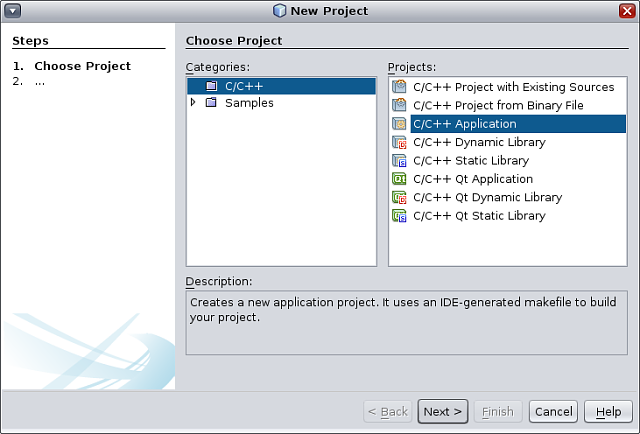Image resolution: width=640 pixels, height=434 pixels.
Task: Open the window menu in title bar
Action: (13, 11)
